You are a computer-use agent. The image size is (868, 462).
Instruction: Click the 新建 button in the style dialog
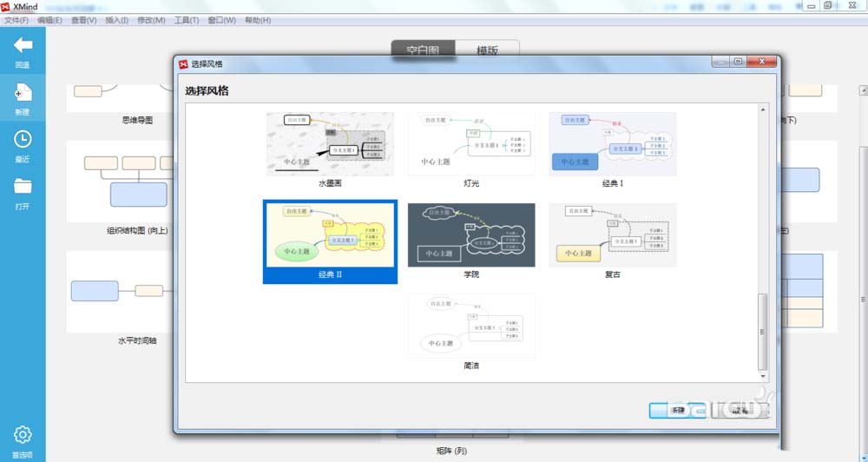click(678, 411)
